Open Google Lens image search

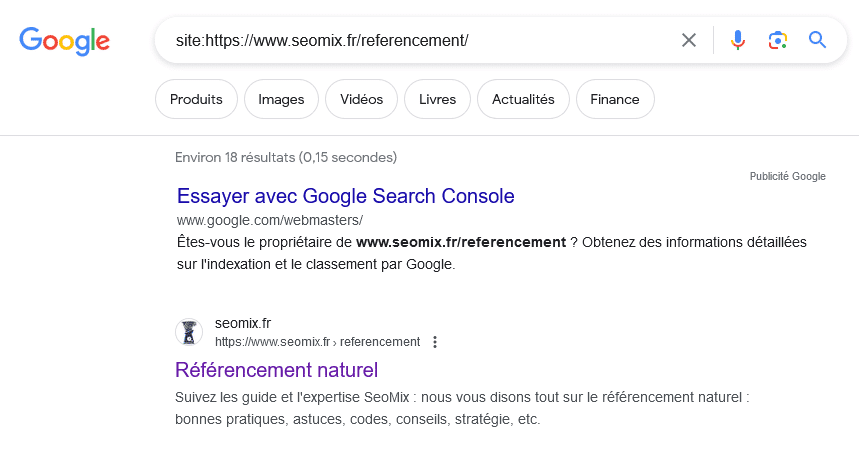coord(777,40)
